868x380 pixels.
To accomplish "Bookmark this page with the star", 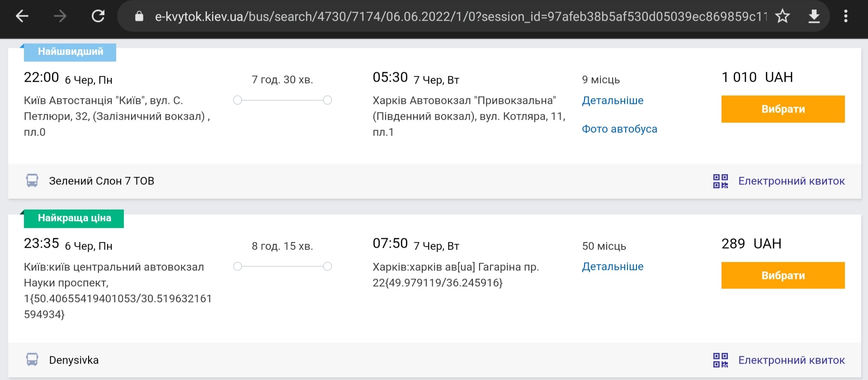I will (x=782, y=17).
